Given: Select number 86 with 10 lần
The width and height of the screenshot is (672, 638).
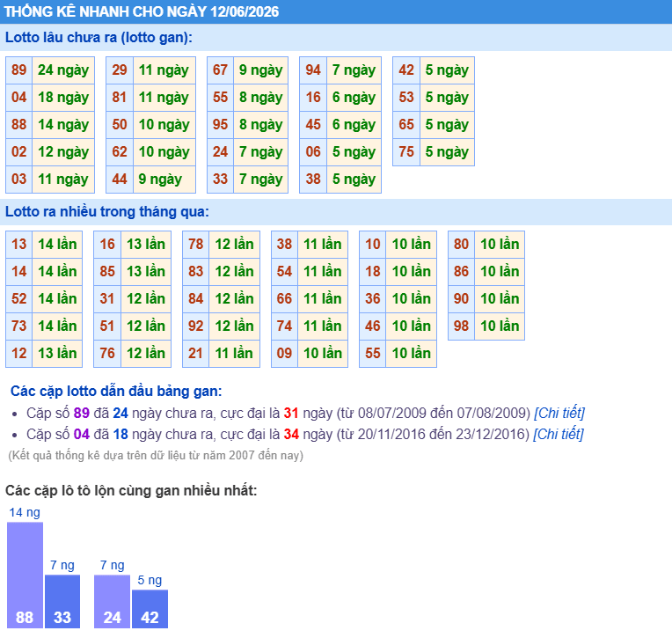Looking at the screenshot, I should coord(461,272).
